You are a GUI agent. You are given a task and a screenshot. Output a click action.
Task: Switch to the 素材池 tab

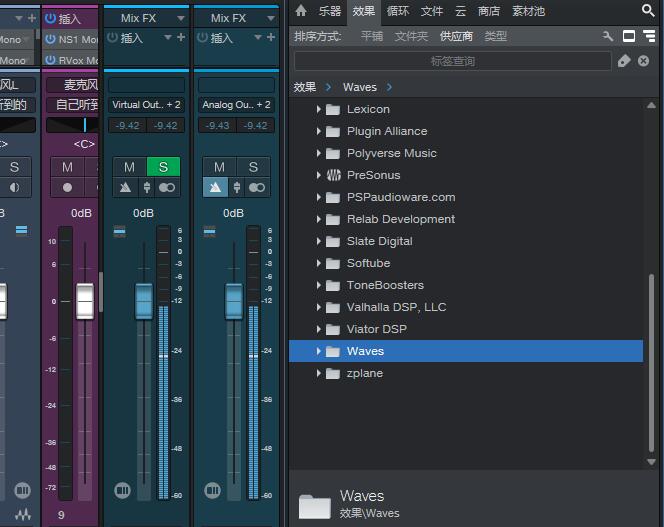coord(528,11)
